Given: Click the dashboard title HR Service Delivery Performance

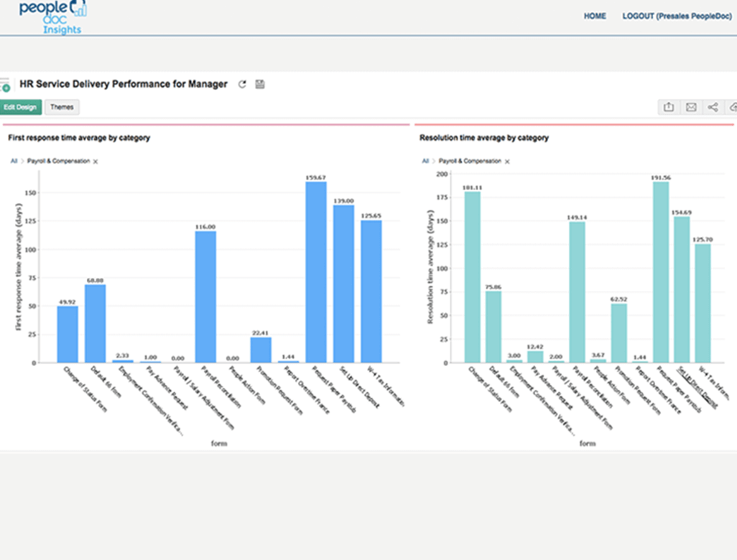Looking at the screenshot, I should pyautogui.click(x=123, y=84).
